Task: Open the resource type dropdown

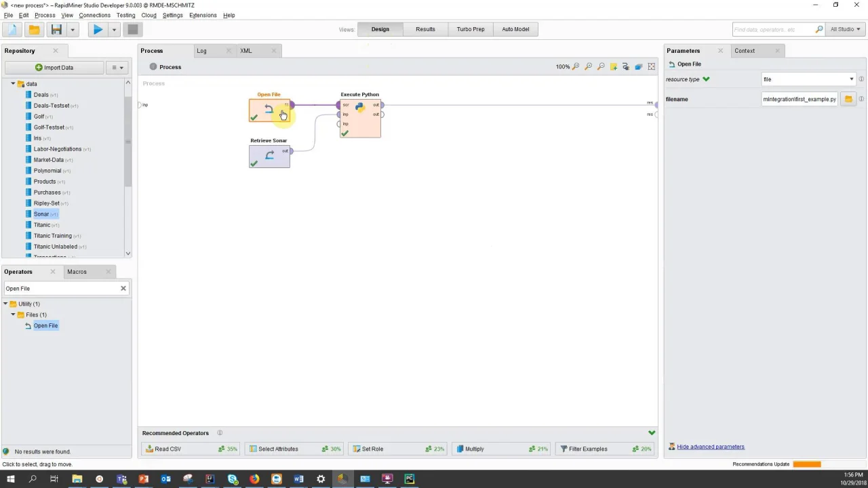Action: click(808, 79)
